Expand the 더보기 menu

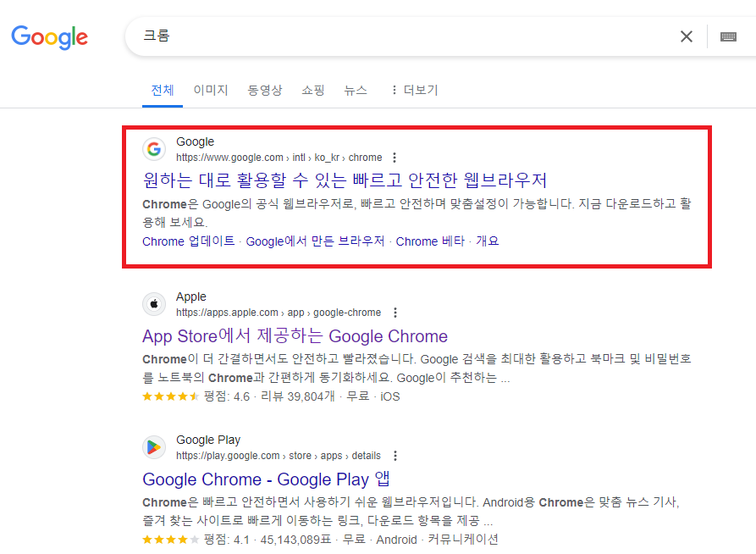415,91
